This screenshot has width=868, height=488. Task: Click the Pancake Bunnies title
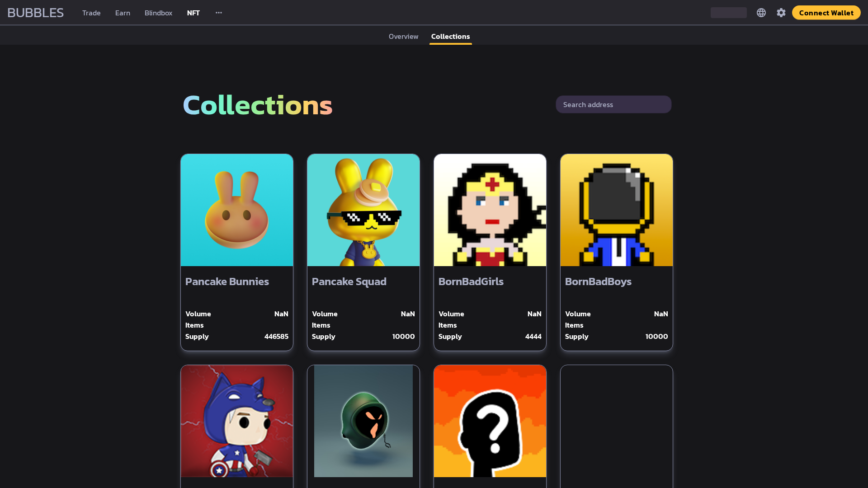click(227, 282)
